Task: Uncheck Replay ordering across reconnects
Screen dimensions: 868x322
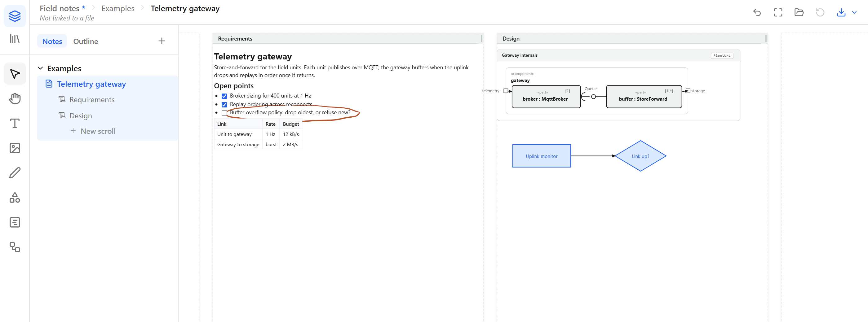Action: 224,105
